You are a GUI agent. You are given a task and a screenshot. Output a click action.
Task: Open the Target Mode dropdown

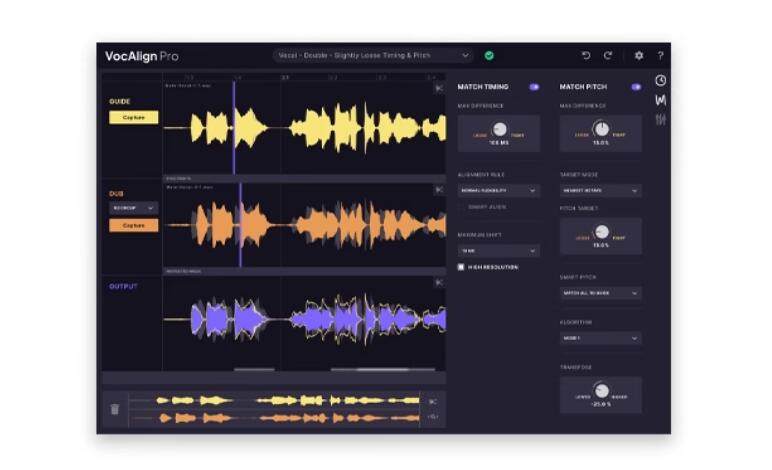pyautogui.click(x=601, y=190)
